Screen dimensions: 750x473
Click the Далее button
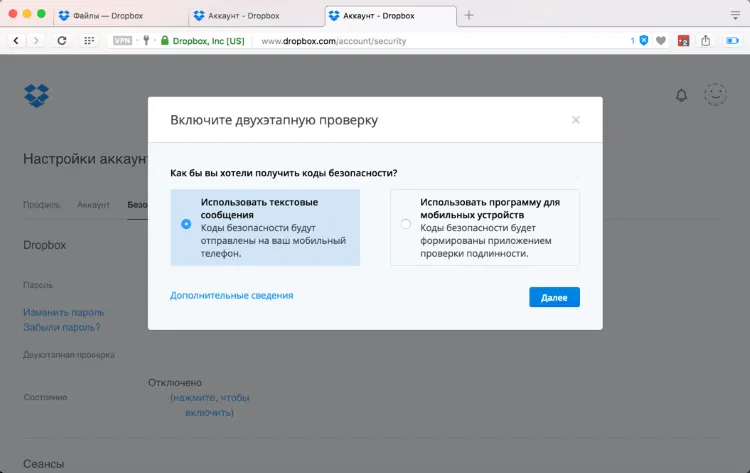(554, 297)
